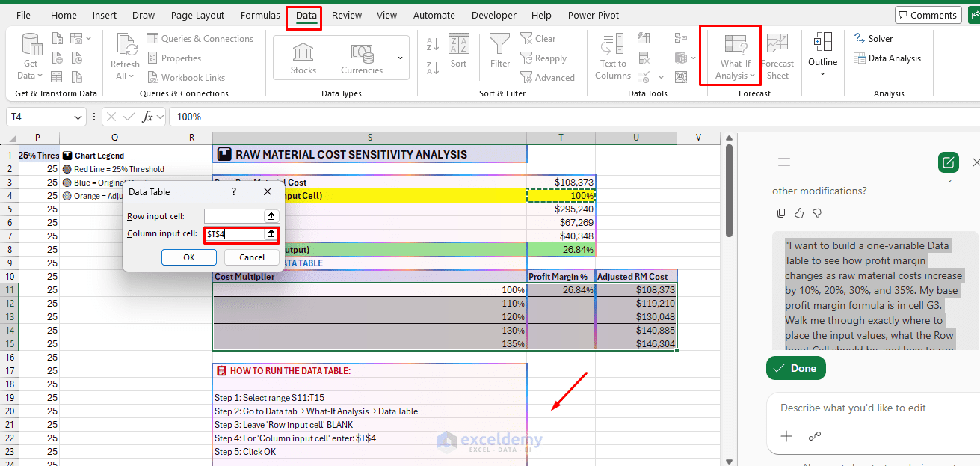Open Workbook Links
This screenshot has width=980, height=466.
click(185, 78)
